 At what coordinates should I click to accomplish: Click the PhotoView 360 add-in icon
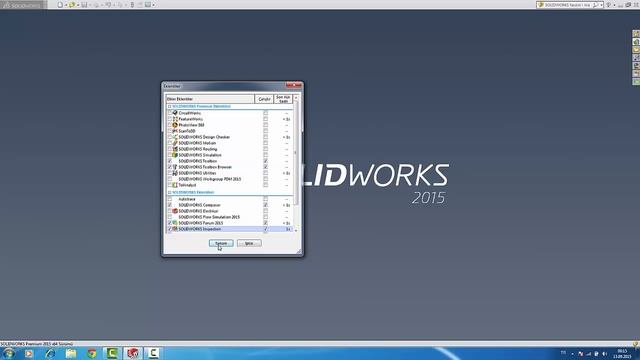[x=175, y=125]
